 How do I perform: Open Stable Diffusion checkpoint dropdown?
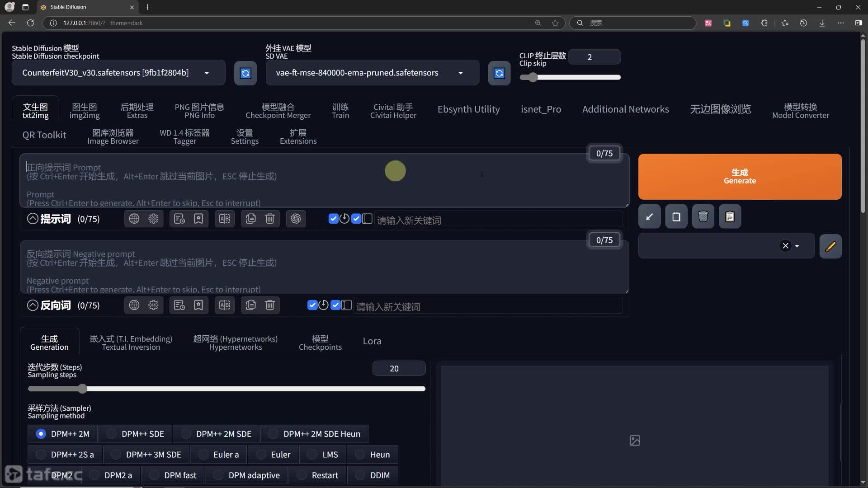(x=118, y=73)
